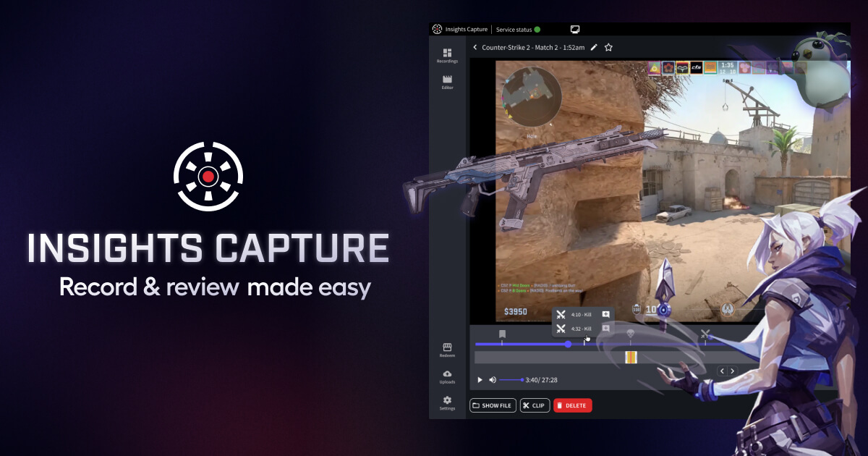Viewport: 868px width, 456px height.
Task: Open the Recordings panel in the sidebar
Action: coord(447,55)
